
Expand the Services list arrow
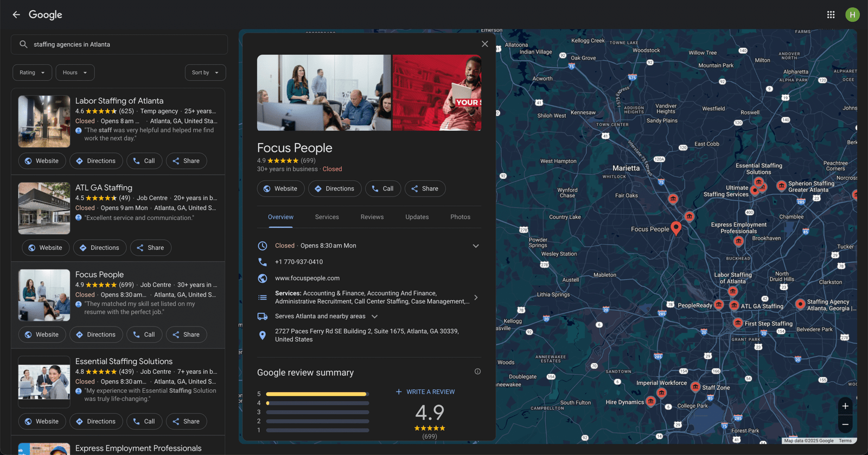click(476, 298)
